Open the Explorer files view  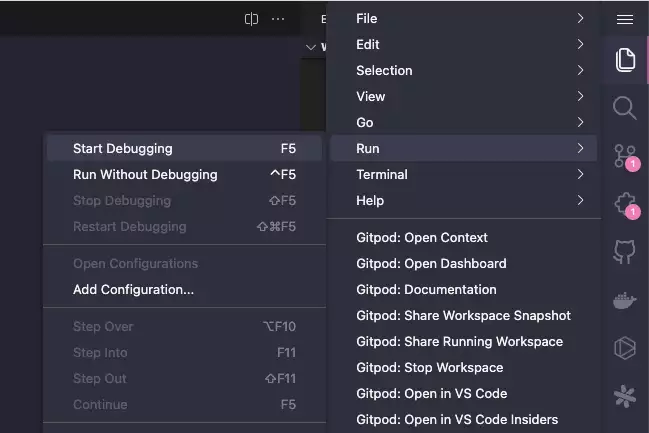(x=625, y=60)
